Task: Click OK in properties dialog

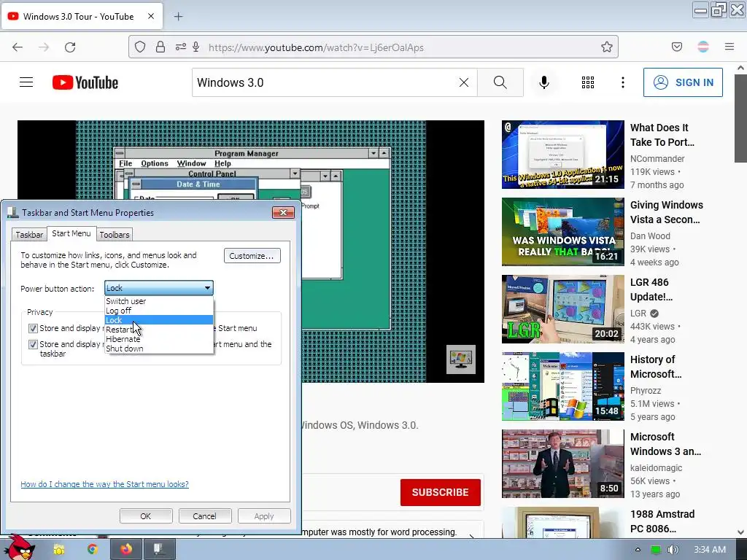Action: click(146, 516)
